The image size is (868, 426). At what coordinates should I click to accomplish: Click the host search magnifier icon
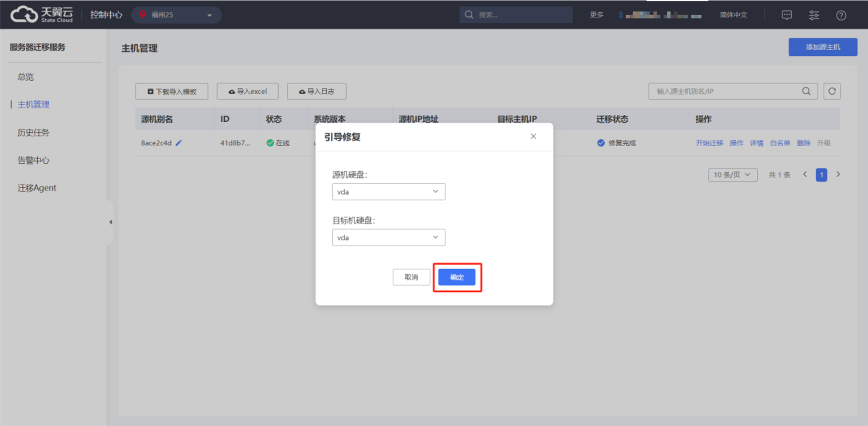pyautogui.click(x=806, y=91)
